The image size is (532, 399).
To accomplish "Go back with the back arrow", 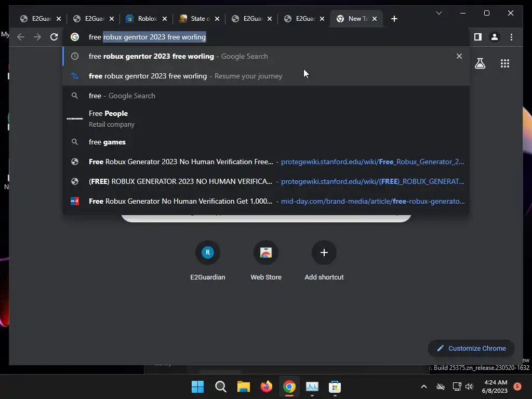I will [x=21, y=37].
